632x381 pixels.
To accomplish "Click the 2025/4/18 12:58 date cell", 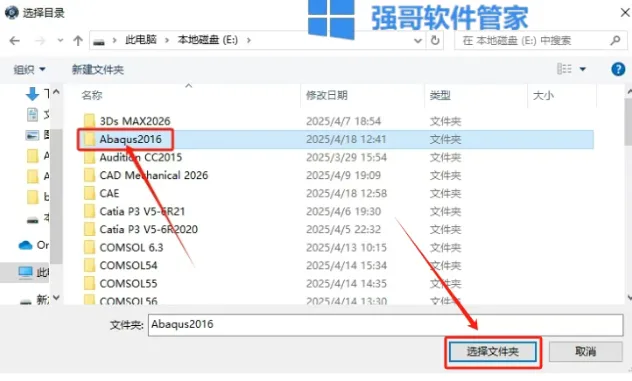I will tap(346, 194).
